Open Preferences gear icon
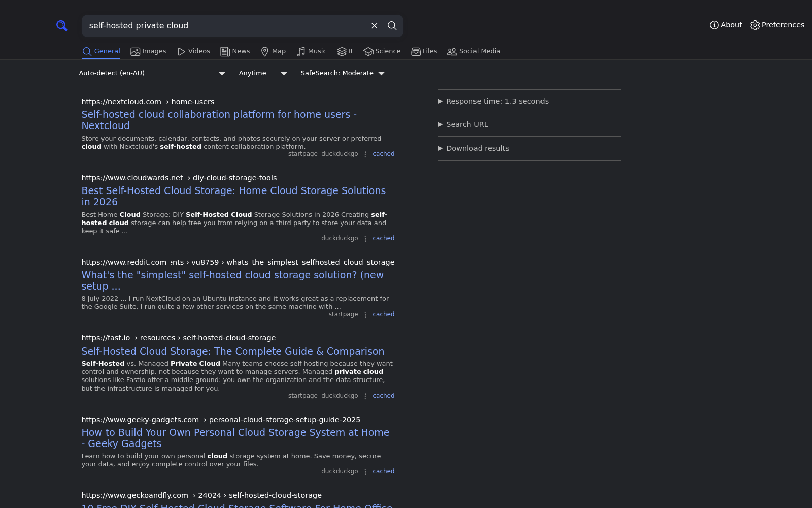This screenshot has height=508, width=812. [x=755, y=25]
